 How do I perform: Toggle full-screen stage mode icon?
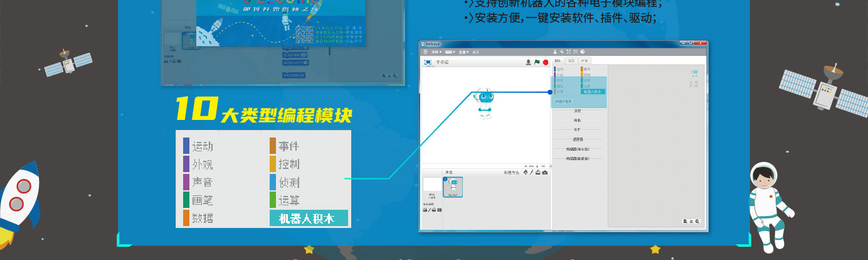pyautogui.click(x=426, y=62)
